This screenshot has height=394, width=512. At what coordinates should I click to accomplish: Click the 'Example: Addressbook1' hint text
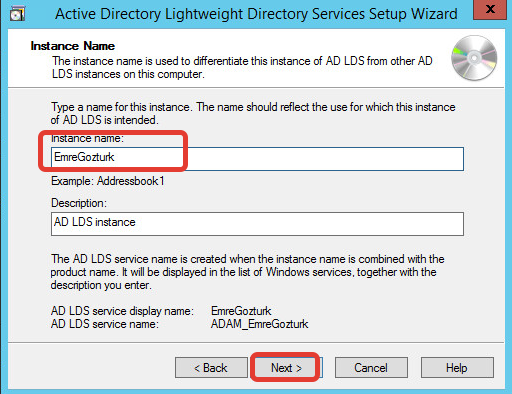point(108,181)
